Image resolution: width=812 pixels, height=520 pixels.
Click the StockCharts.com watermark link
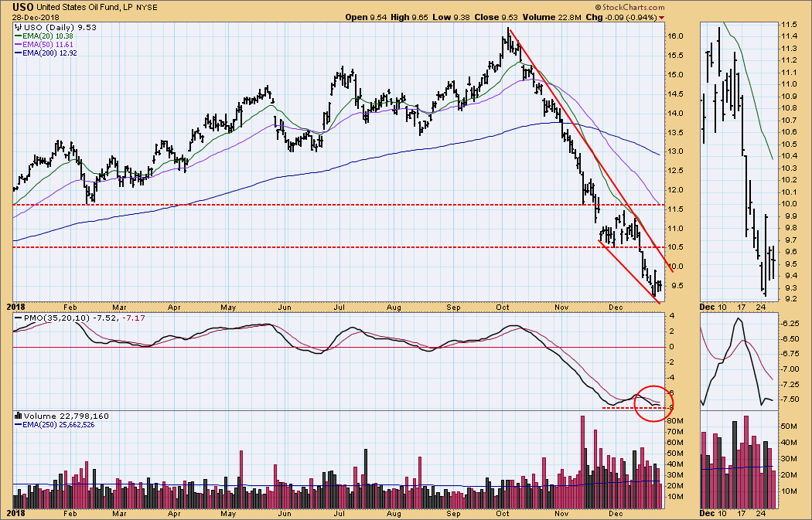629,7
